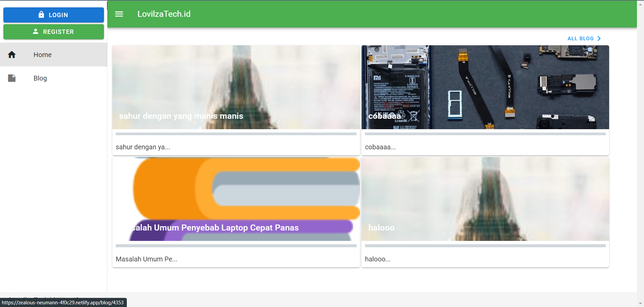Click the 'sahur dengan ya...' card excerpt
Screen dimensions: 644x307
click(x=143, y=147)
